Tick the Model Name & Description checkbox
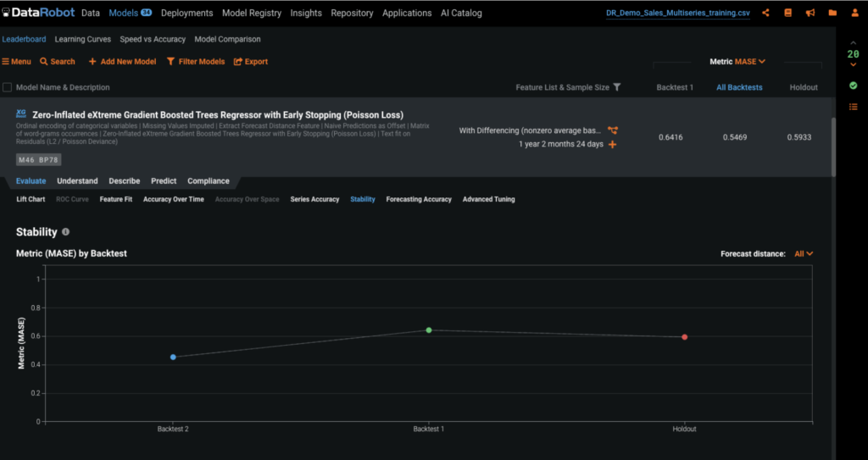868x460 pixels. (7, 87)
